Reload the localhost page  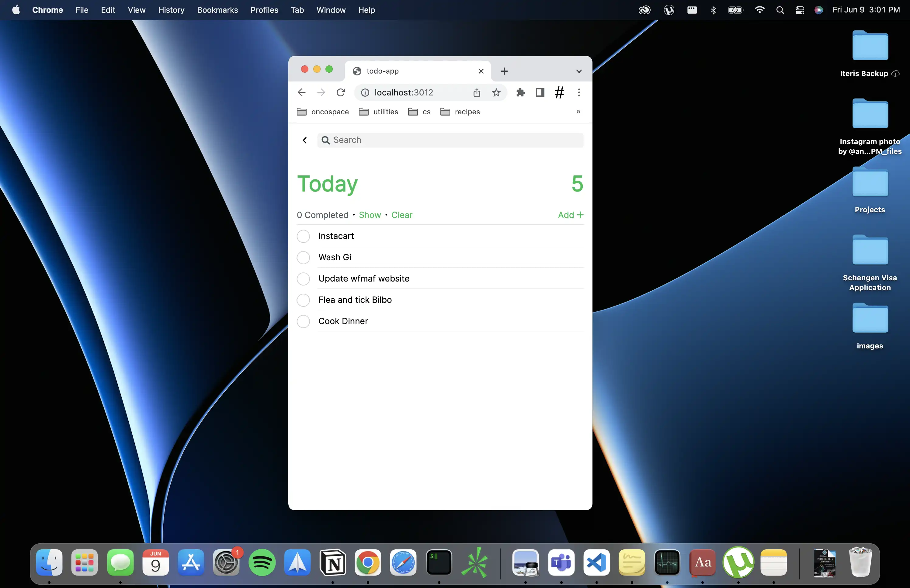point(341,92)
